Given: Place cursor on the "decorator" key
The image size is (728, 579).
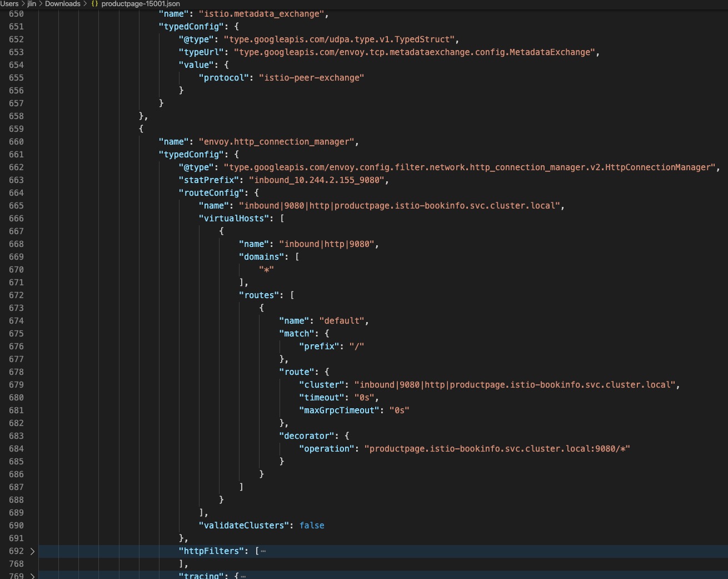Looking at the screenshot, I should click(308, 436).
